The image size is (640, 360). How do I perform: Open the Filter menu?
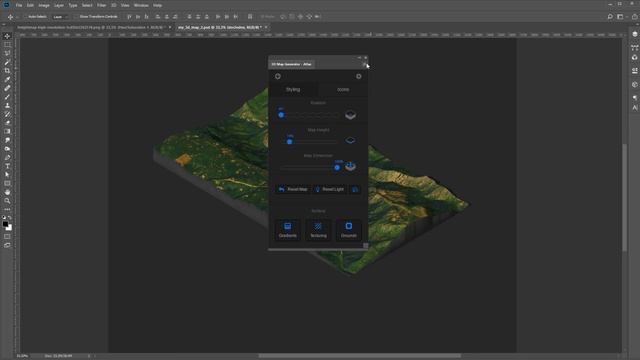(102, 5)
